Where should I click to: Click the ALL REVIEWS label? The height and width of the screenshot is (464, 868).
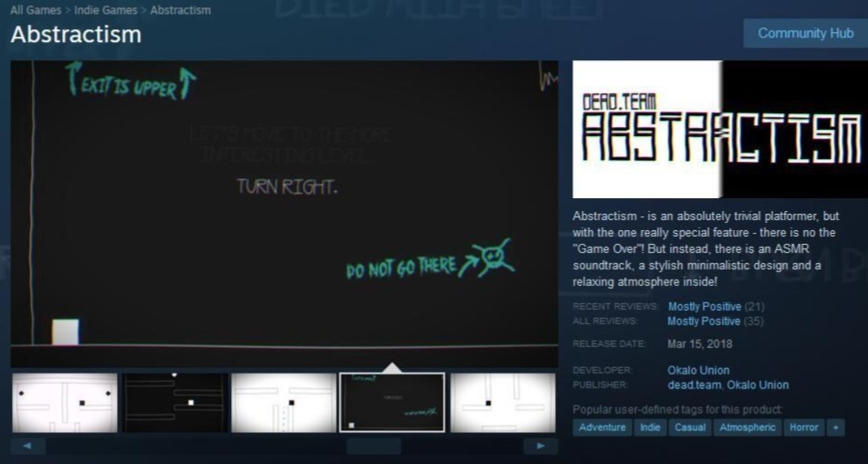(604, 322)
